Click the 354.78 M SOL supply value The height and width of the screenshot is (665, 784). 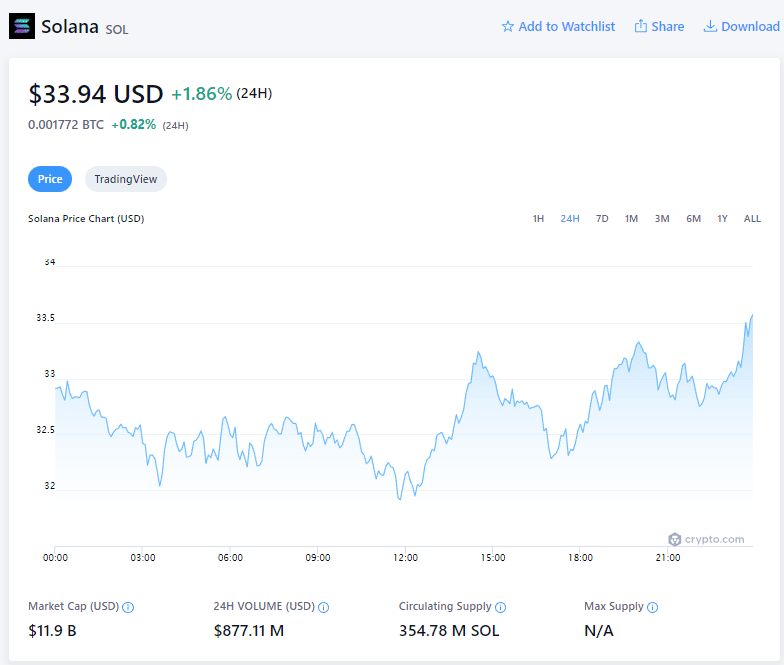(449, 631)
